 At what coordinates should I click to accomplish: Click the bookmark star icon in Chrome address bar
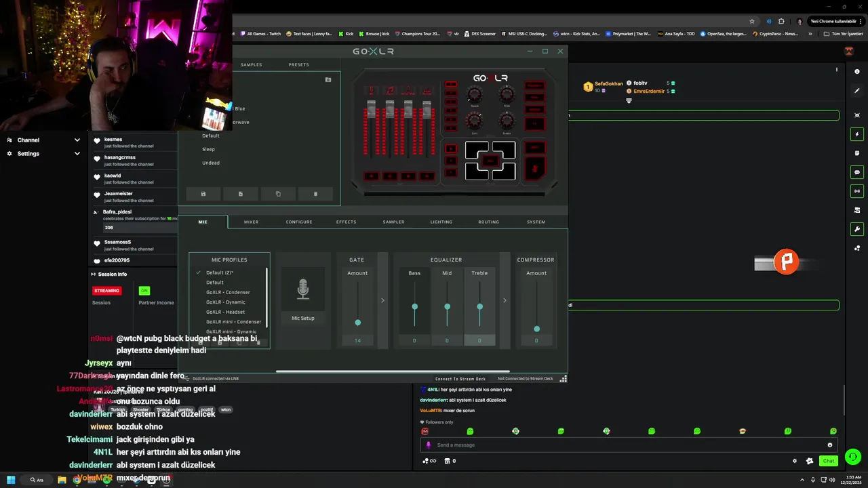752,21
